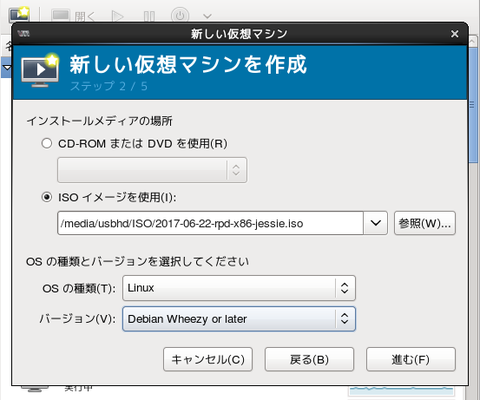Click the monitor wizard icon in header
Screen dimensions: 480x400
click(x=40, y=70)
